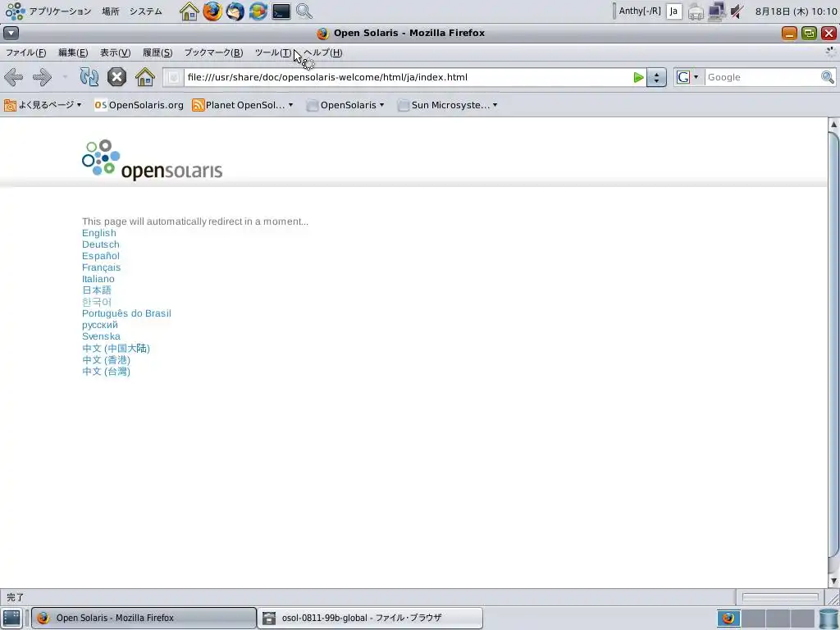Go to the Firefox home page
The image size is (840, 630).
[144, 77]
